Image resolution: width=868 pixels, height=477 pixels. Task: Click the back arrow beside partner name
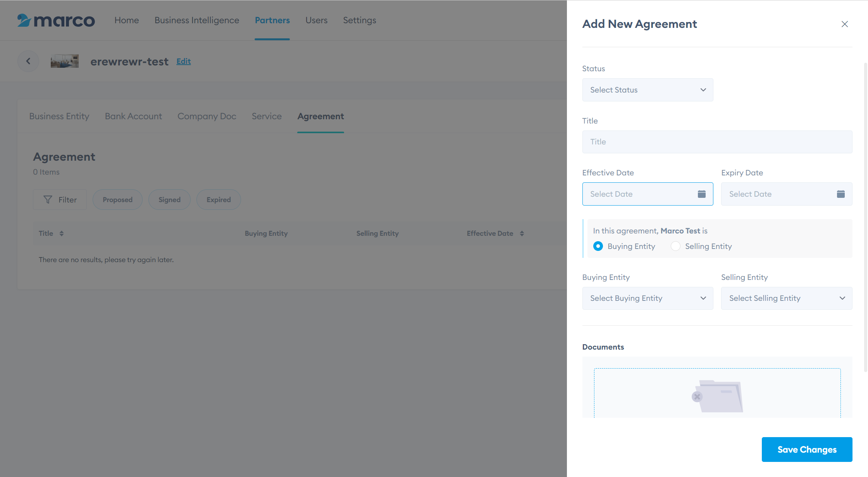28,61
